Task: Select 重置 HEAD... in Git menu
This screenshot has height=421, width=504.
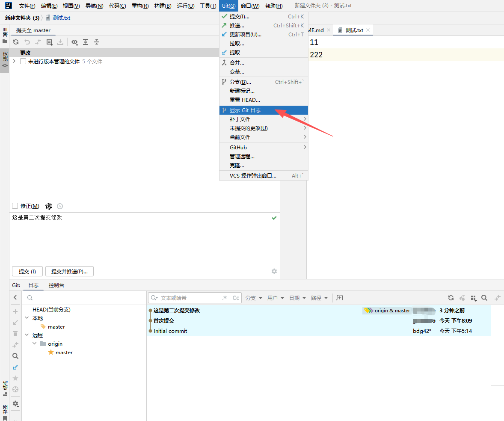Action: (264, 100)
